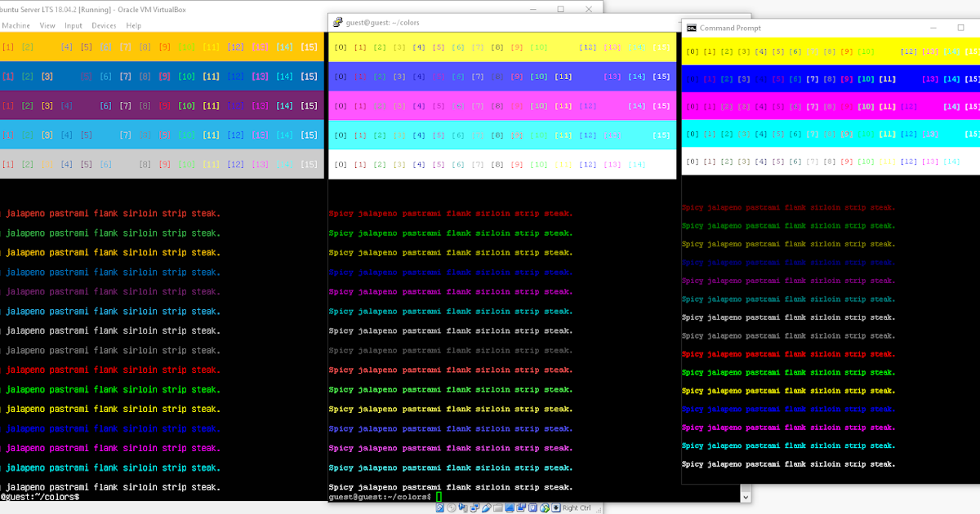The width and height of the screenshot is (980, 514).
Task: Open the View menu in VirtualBox
Action: tap(47, 25)
